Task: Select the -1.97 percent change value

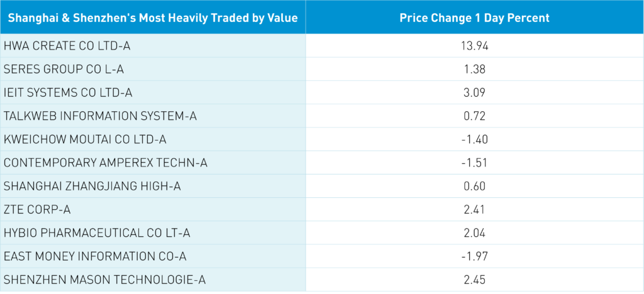Action: 474,256
